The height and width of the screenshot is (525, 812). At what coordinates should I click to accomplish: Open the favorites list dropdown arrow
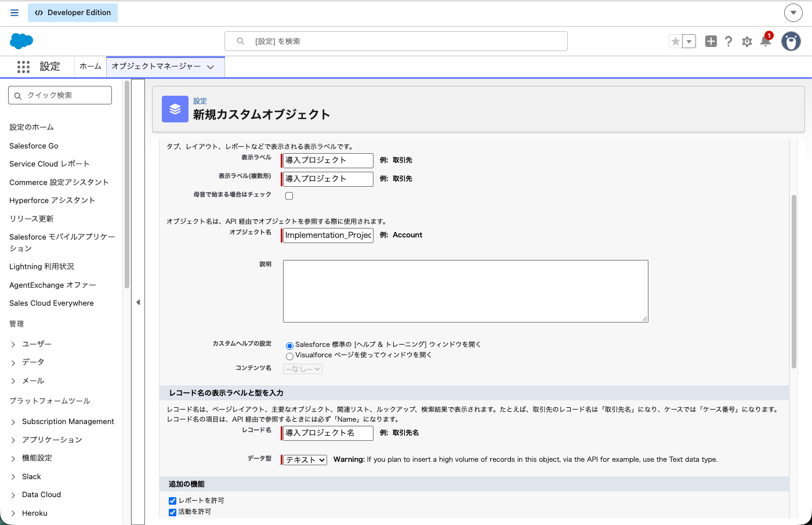click(689, 41)
